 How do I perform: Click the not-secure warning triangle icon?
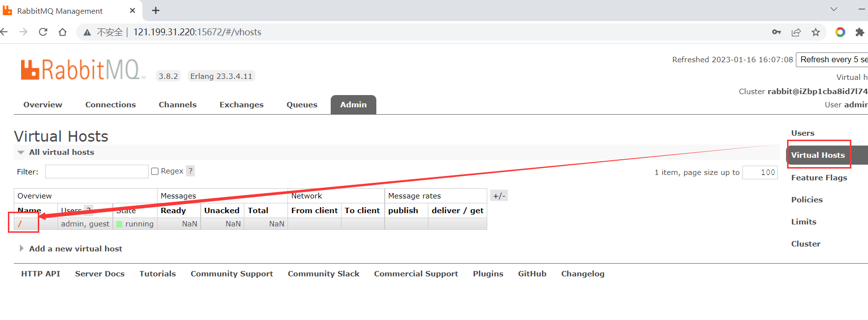coord(87,32)
